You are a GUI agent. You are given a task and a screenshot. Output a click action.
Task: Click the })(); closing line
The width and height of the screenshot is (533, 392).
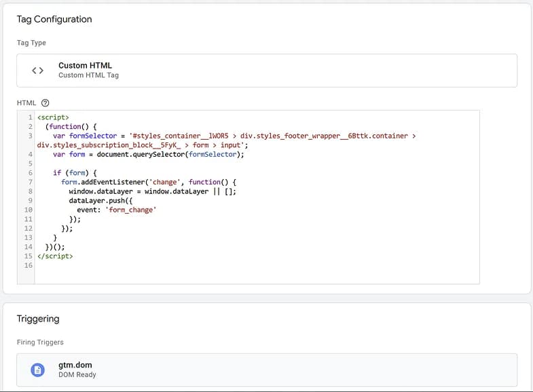click(x=55, y=247)
